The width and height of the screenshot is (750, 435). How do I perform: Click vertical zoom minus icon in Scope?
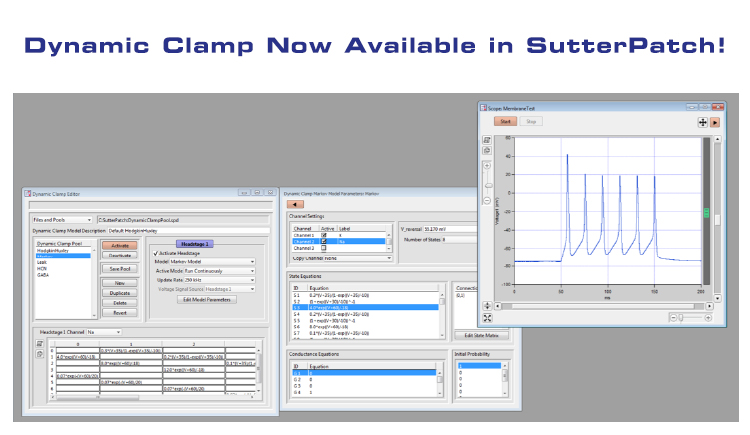pyautogui.click(x=487, y=201)
